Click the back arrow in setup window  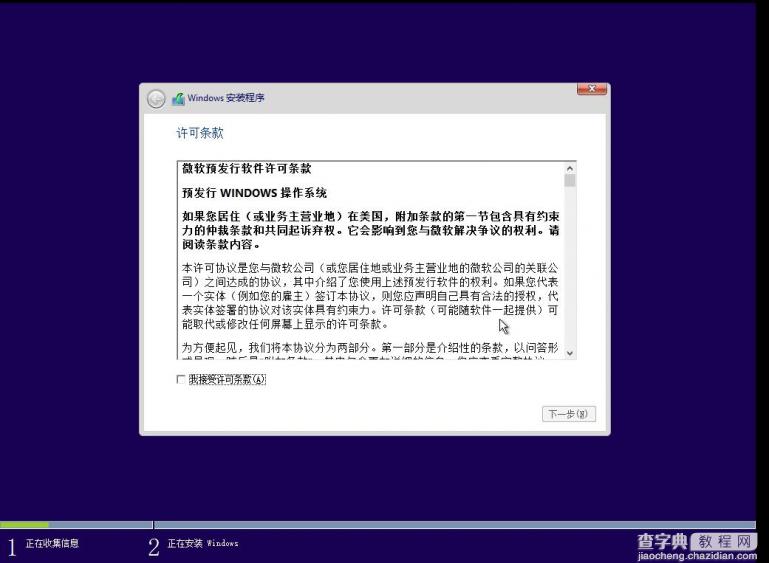(x=156, y=99)
